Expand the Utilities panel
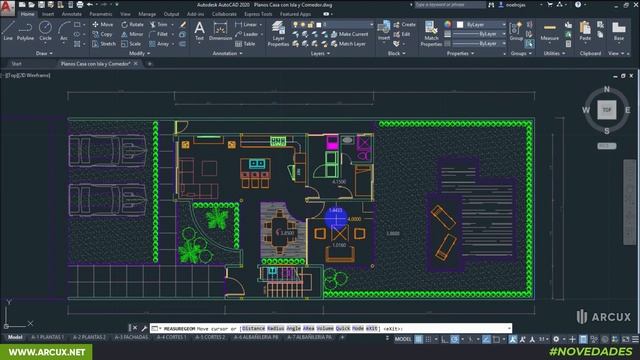 pos(554,53)
